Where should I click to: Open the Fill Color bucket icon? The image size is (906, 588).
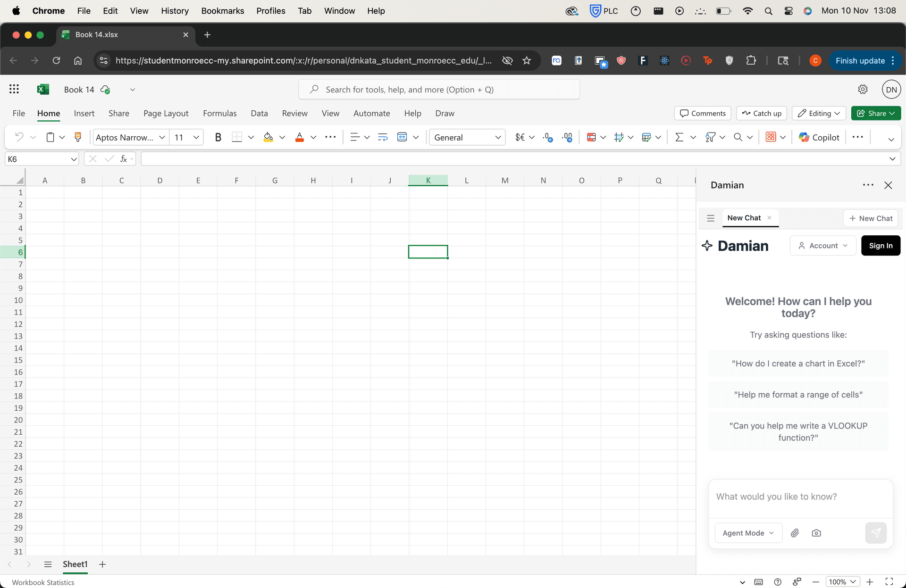[x=268, y=137]
